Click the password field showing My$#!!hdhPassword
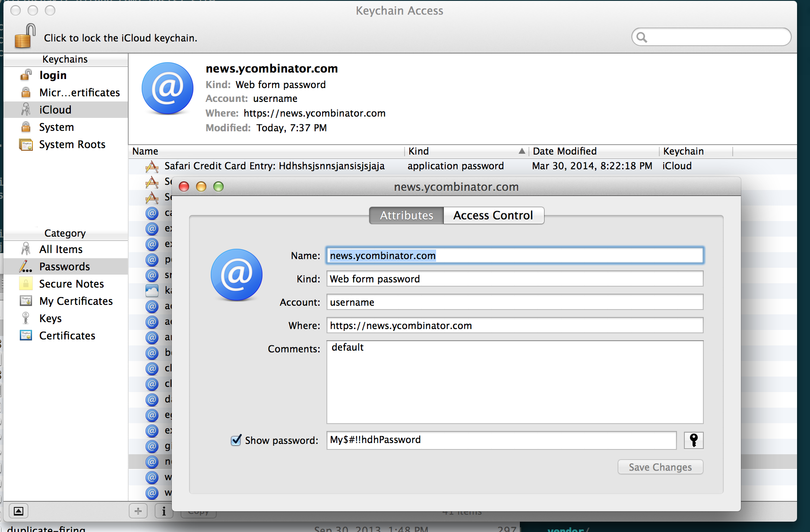 (501, 440)
